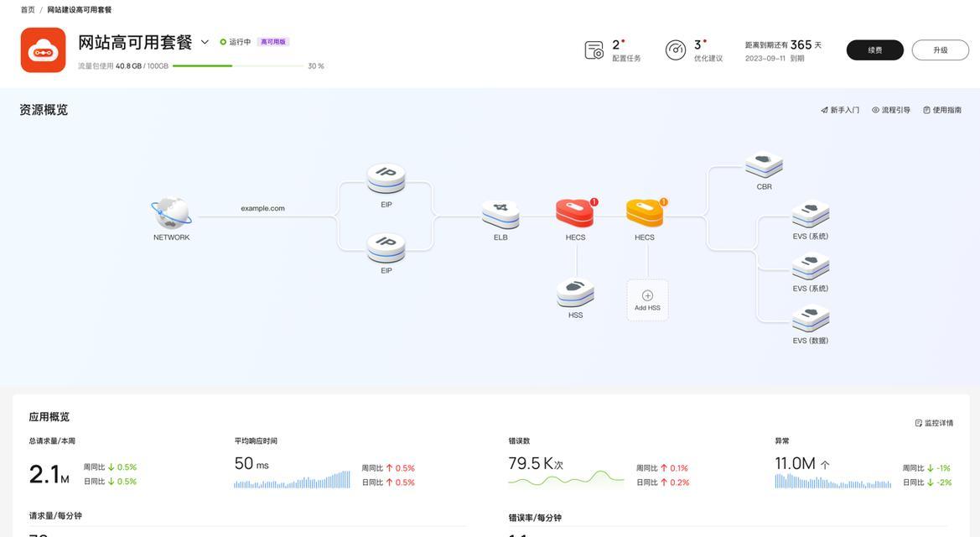Click the 资源概览 heading
This screenshot has width=980, height=537.
pyautogui.click(x=43, y=110)
